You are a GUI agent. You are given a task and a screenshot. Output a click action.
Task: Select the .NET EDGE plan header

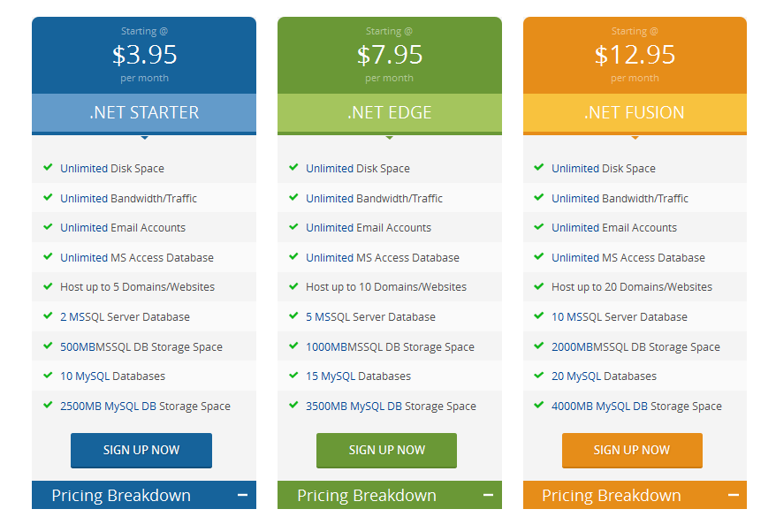click(x=390, y=113)
